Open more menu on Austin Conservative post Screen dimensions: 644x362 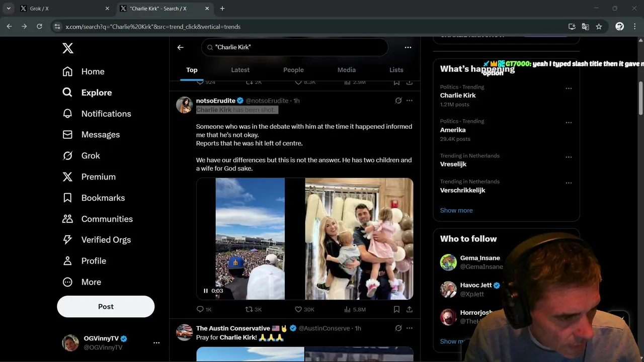click(x=410, y=328)
